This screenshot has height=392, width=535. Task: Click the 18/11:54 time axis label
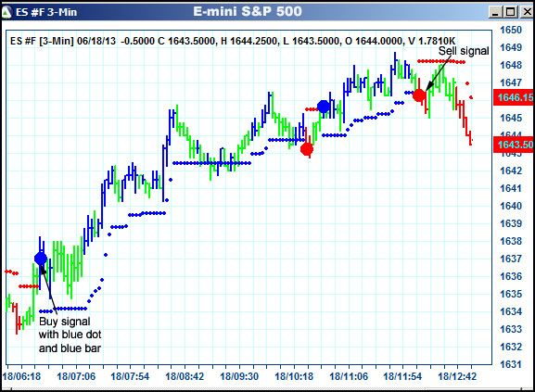(x=402, y=376)
